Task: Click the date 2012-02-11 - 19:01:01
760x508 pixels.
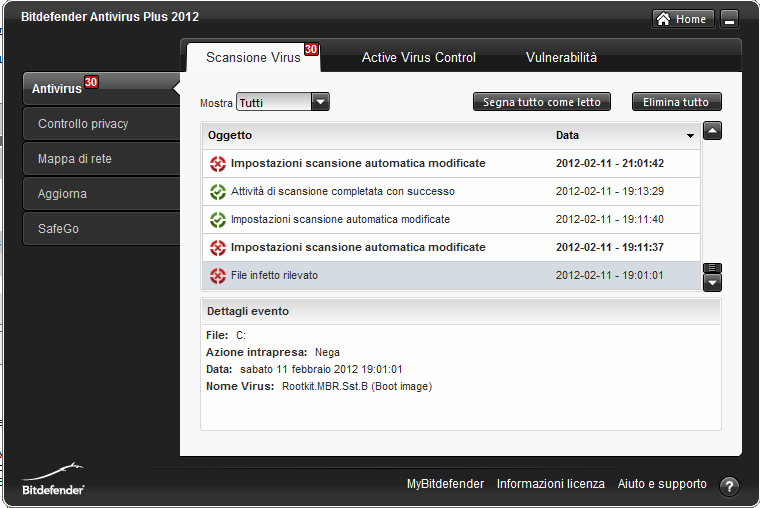Action: coord(610,275)
